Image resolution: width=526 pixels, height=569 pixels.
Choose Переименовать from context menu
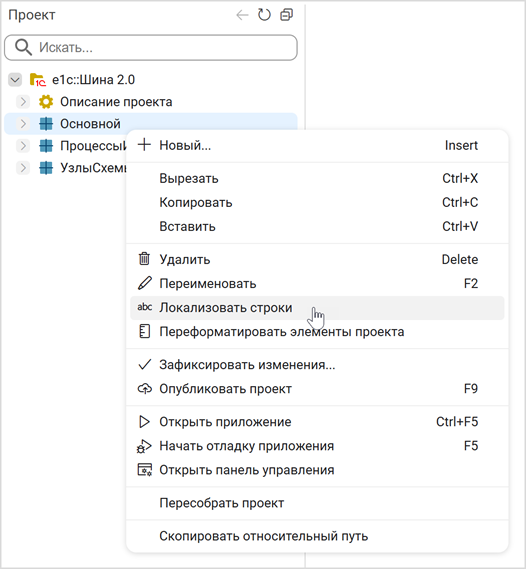coord(317,283)
